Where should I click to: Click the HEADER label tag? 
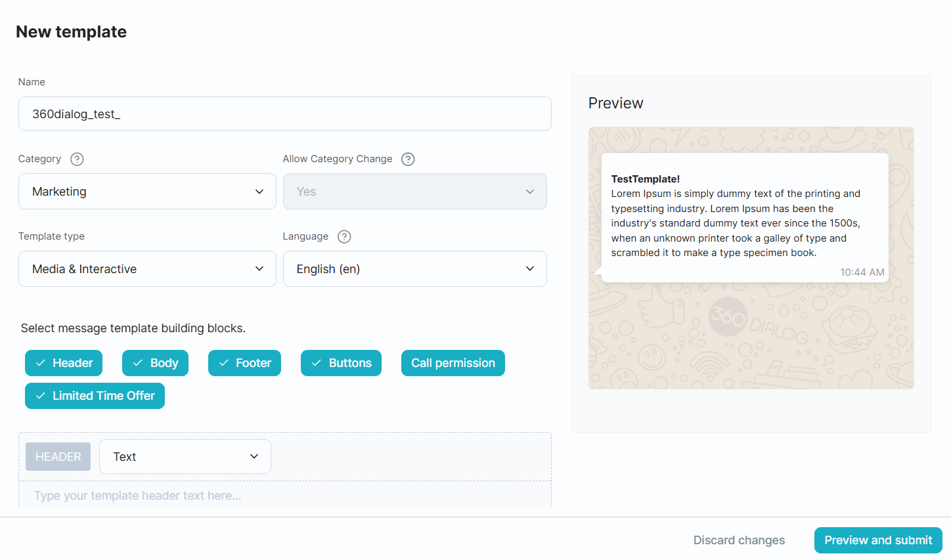[58, 457]
